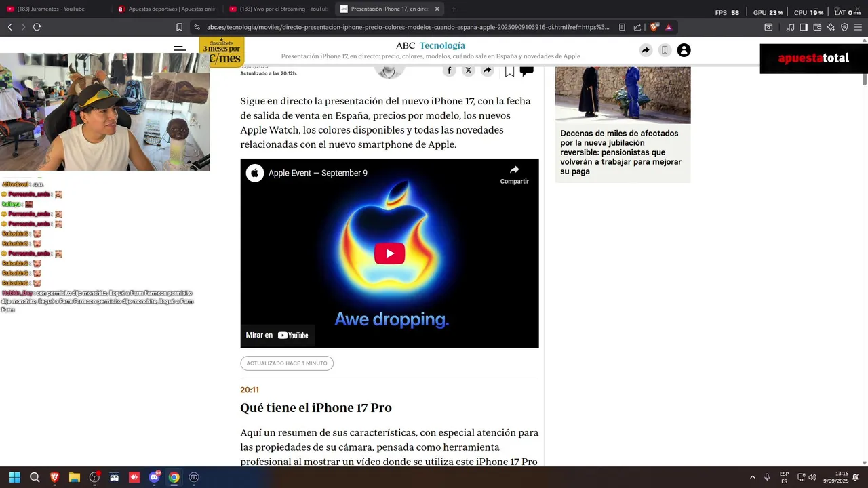Open the Brave Wallet icon
This screenshot has height=488, width=868.
click(x=817, y=27)
